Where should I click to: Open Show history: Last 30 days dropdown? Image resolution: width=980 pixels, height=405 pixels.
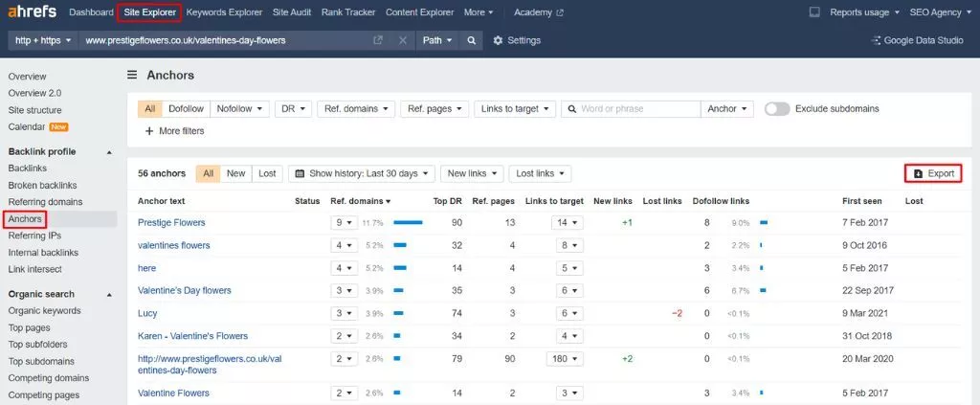[x=361, y=173]
